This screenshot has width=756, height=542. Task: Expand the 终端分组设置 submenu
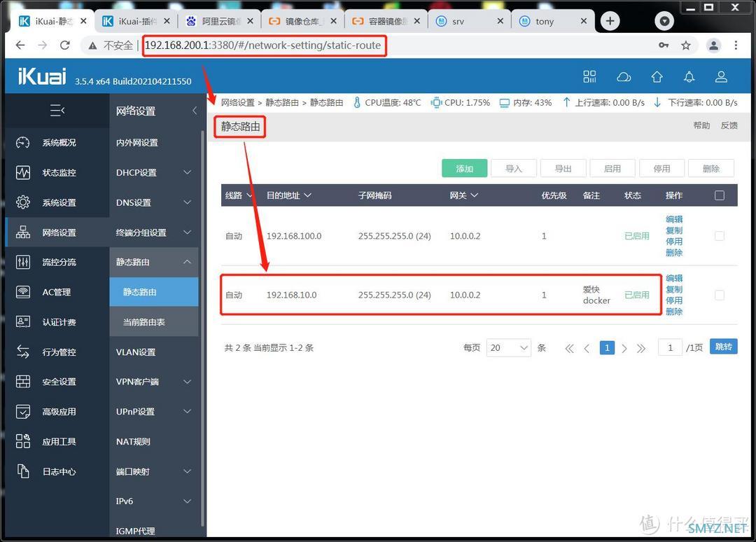click(x=187, y=232)
